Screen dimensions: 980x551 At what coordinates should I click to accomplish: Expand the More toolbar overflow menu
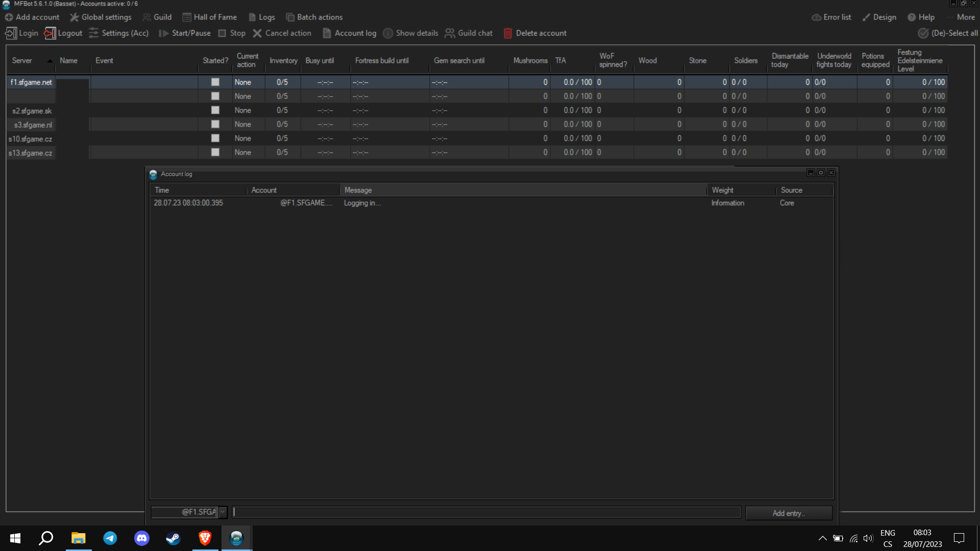pos(962,17)
